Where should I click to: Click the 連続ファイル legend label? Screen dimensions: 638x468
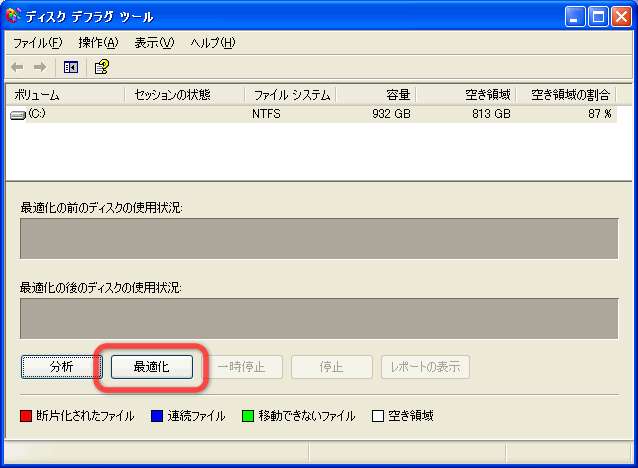coord(196,416)
